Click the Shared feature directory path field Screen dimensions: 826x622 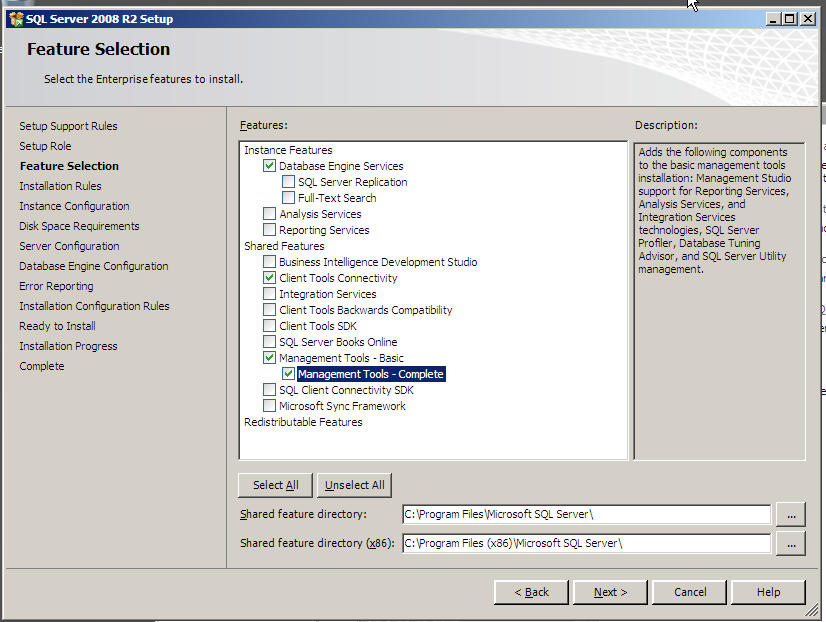pyautogui.click(x=586, y=515)
